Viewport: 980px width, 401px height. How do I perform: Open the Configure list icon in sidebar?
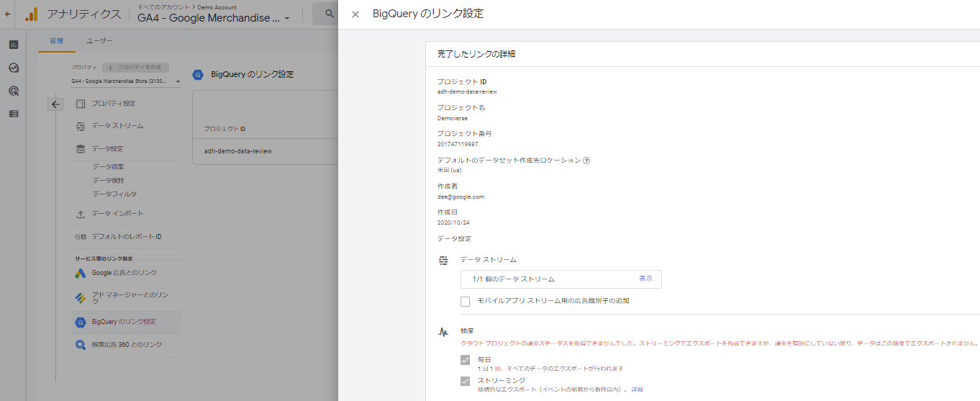[13, 114]
